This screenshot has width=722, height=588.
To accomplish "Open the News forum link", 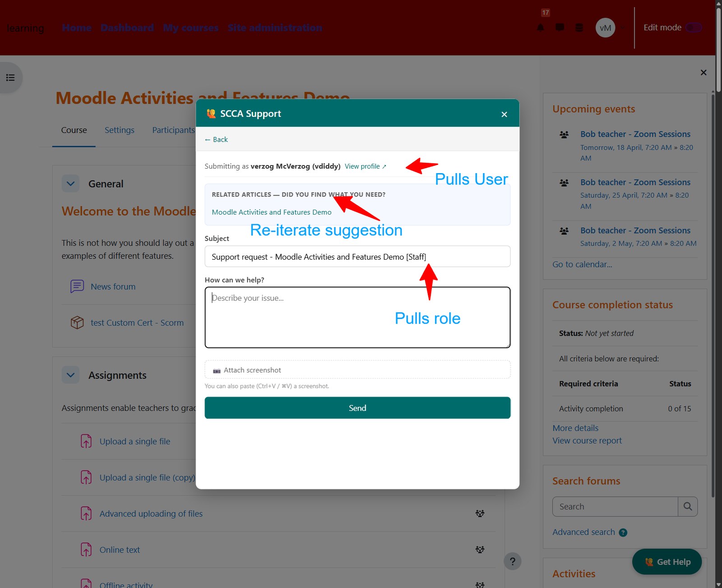I will [113, 287].
